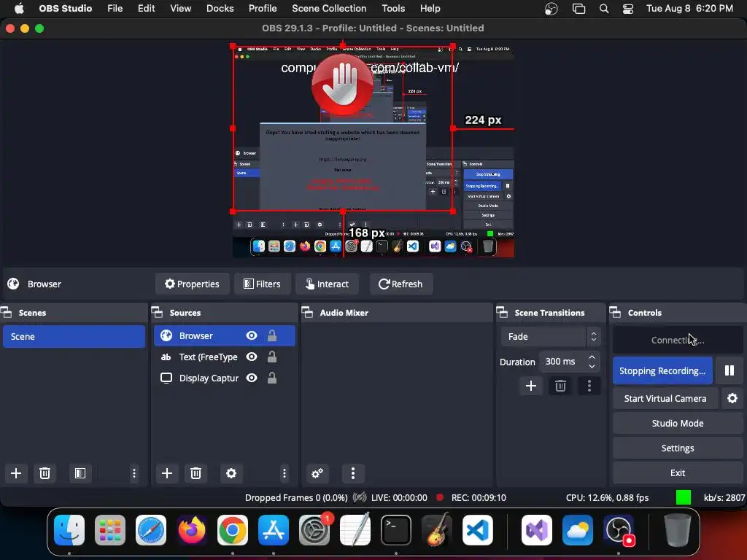Add a new source with plus icon
This screenshot has height=560, width=747.
click(x=167, y=472)
